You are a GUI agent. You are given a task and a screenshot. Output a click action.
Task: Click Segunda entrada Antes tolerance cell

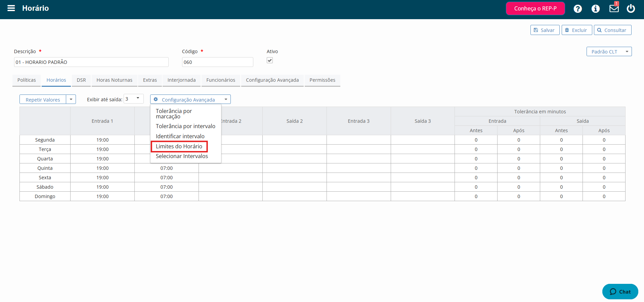(x=476, y=140)
